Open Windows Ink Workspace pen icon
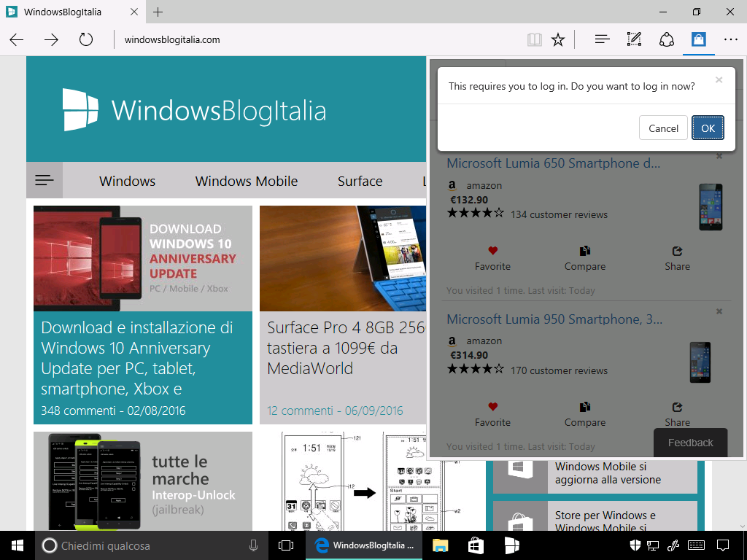 click(673, 545)
